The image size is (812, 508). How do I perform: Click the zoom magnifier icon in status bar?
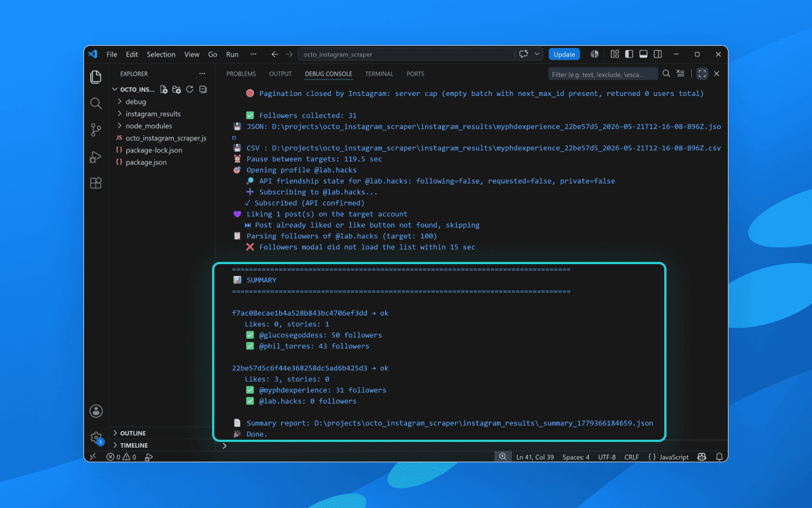(x=502, y=457)
